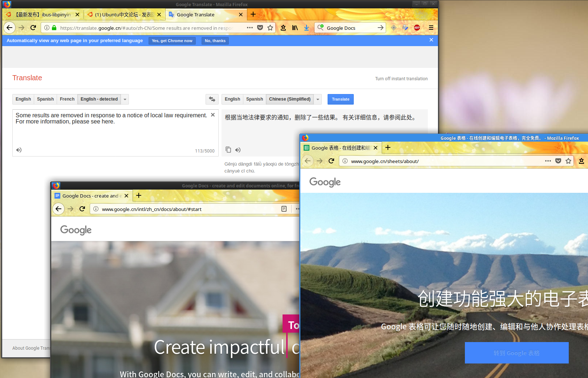This screenshot has width=588, height=378.
Task: Open page actions menu in Sheets window
Action: tap(548, 161)
